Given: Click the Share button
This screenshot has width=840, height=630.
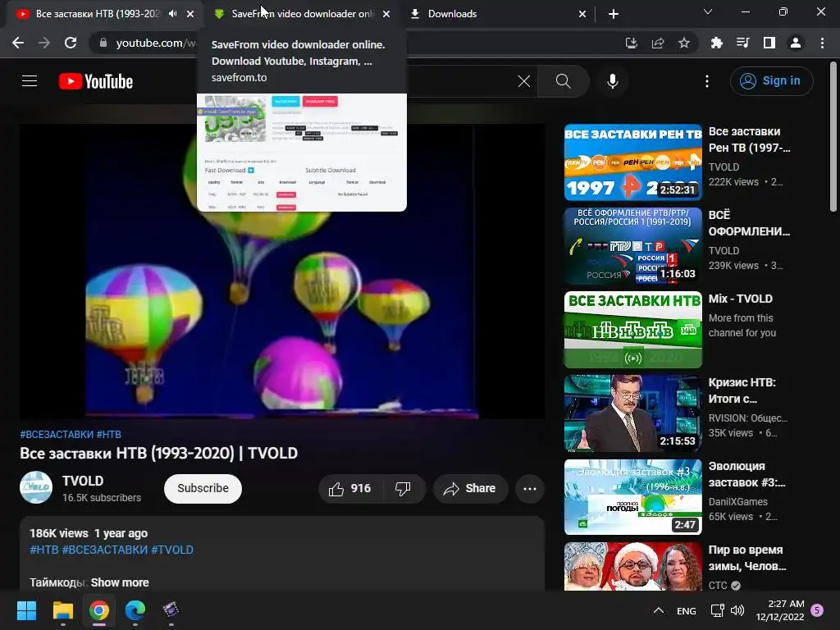Looking at the screenshot, I should [x=470, y=489].
